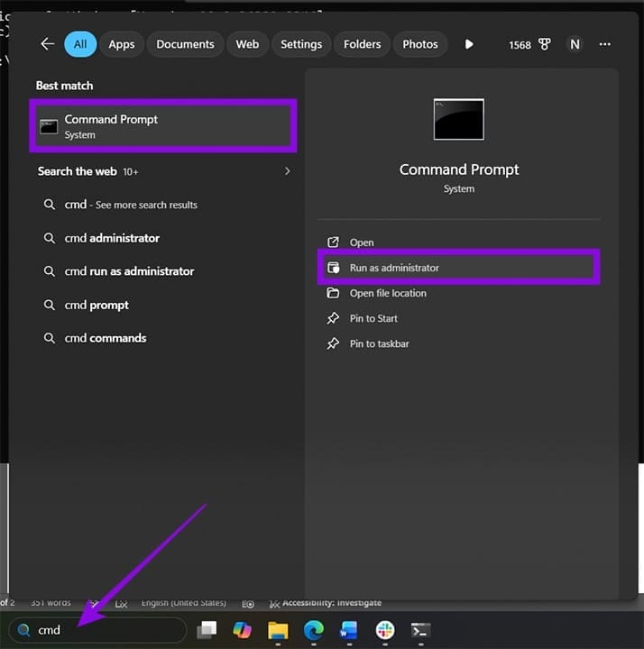The width and height of the screenshot is (644, 649).
Task: Open File Explorer from the taskbar
Action: 278,630
